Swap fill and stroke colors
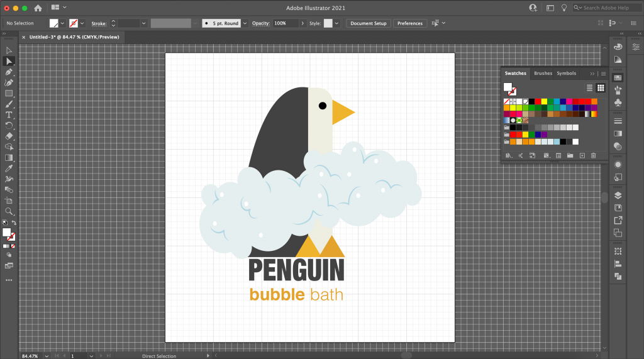The width and height of the screenshot is (644, 359). [x=14, y=223]
